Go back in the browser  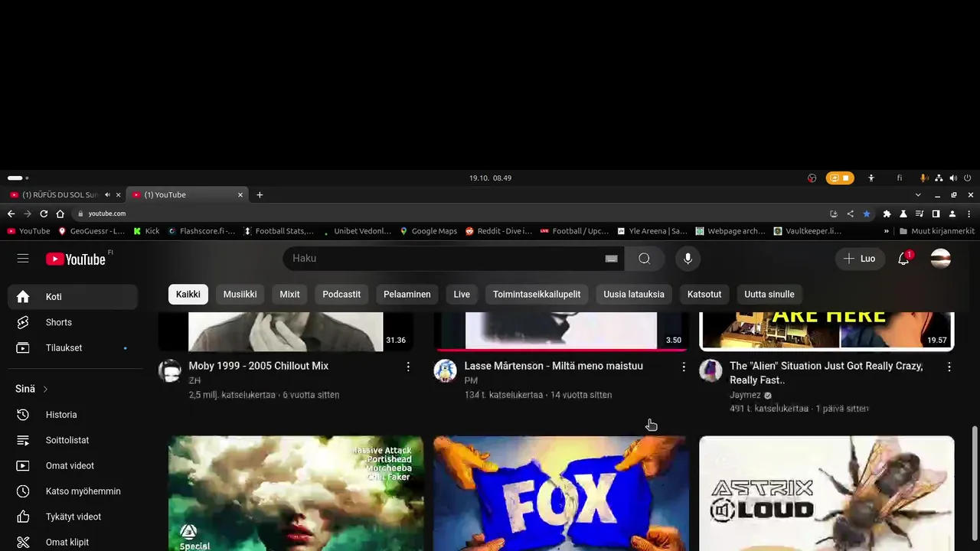coord(11,214)
